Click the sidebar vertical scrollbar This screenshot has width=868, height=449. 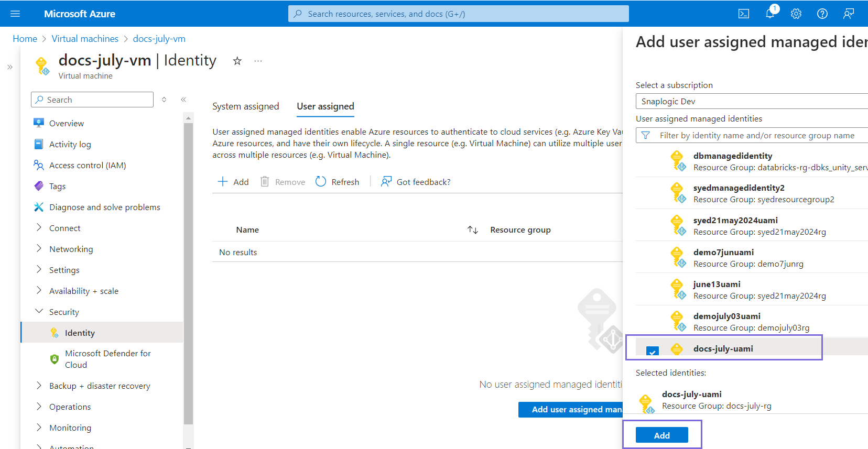[189, 272]
